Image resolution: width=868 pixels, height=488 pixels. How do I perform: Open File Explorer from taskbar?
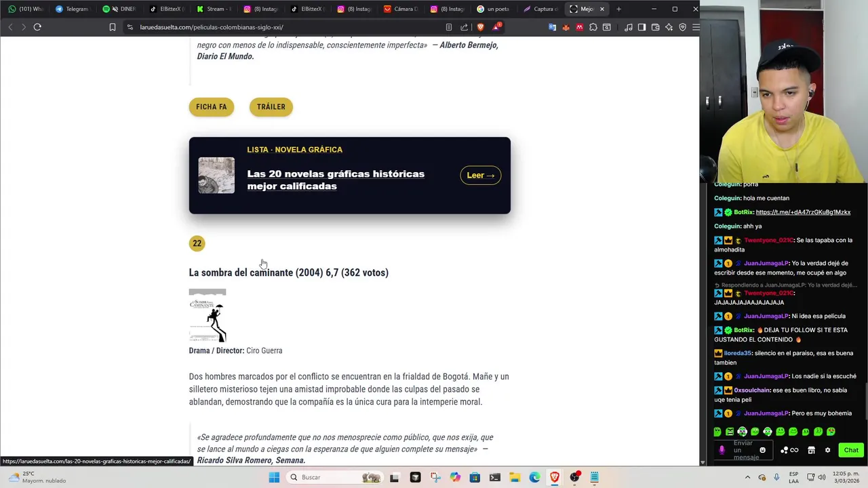tap(515, 477)
